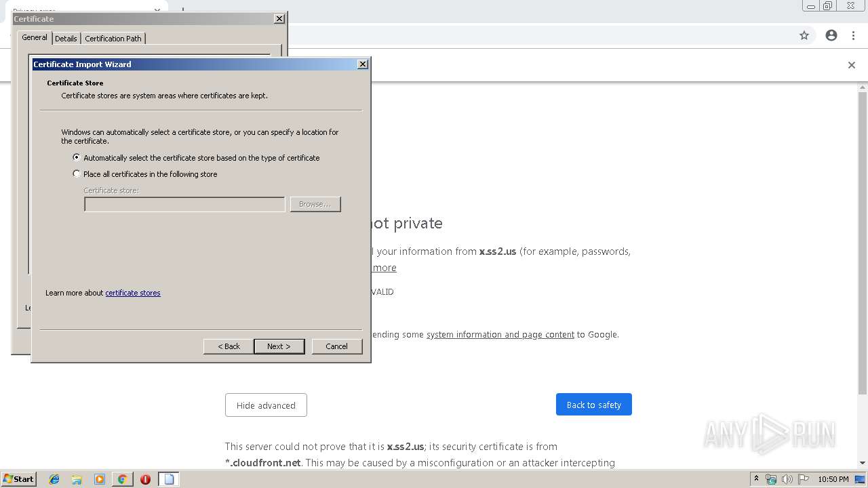Open Windows Explorer folder icon in taskbar
868x488 pixels.
click(77, 479)
